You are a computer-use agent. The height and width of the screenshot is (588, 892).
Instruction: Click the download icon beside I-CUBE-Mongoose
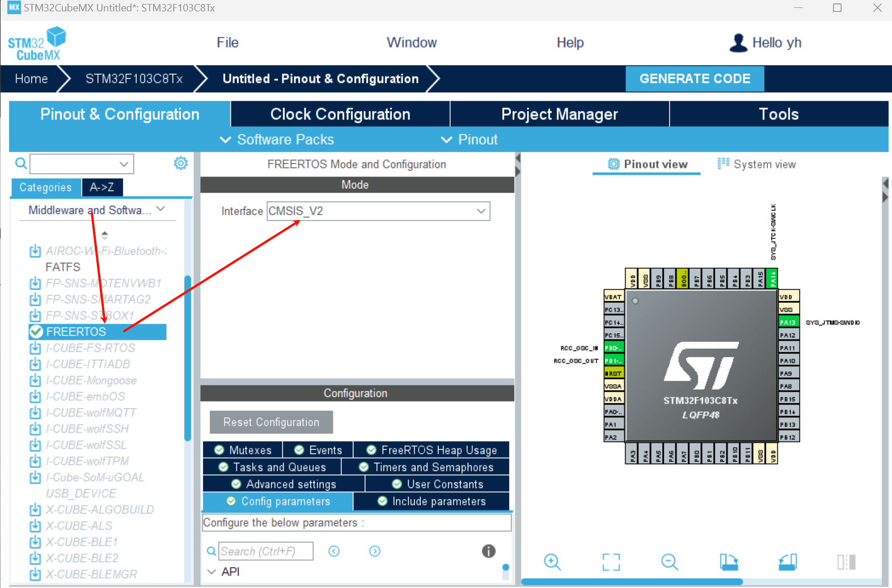35,380
